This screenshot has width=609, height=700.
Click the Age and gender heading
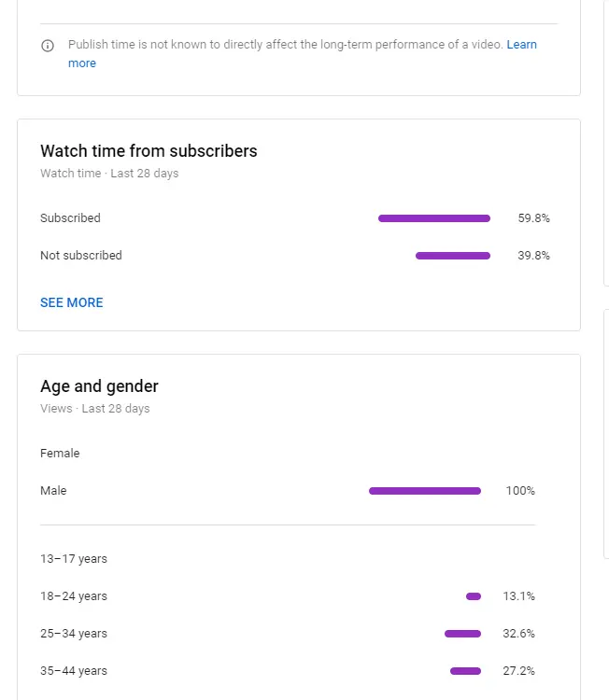click(99, 386)
